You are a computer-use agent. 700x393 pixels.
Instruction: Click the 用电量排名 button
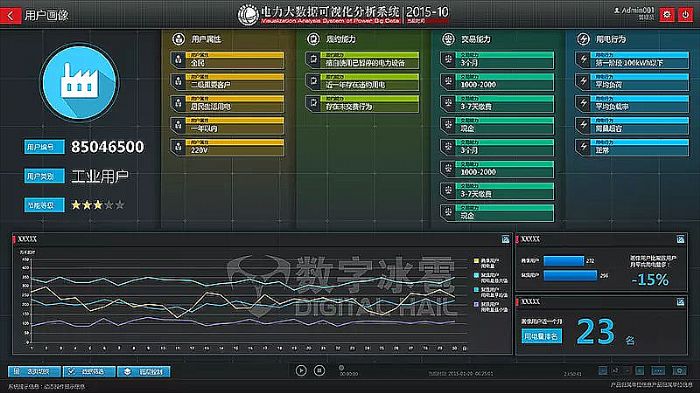pos(541,336)
